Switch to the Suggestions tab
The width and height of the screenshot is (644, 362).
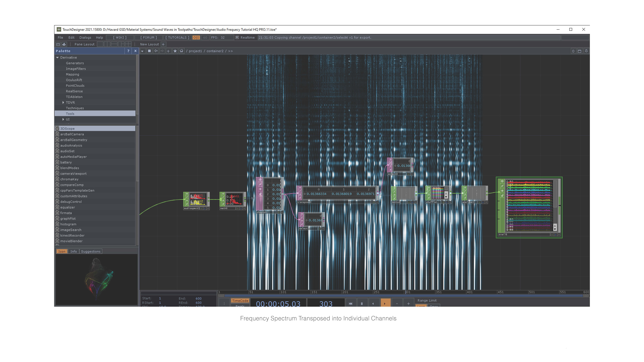tap(91, 252)
